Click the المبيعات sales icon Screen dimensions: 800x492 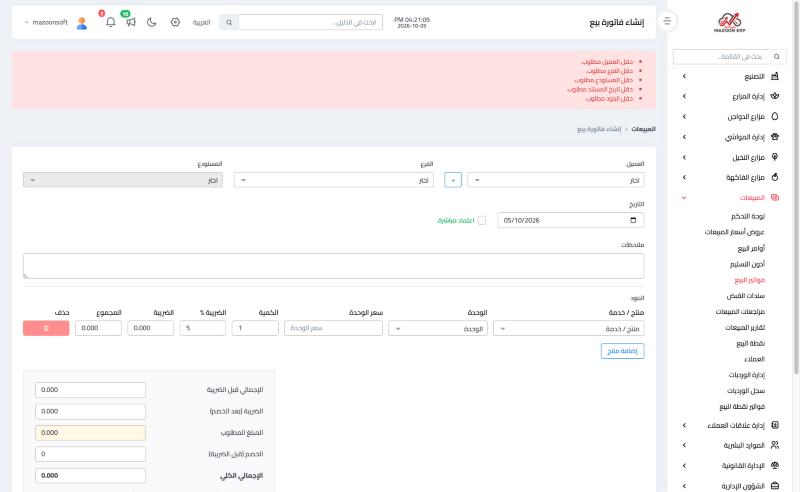tap(774, 198)
